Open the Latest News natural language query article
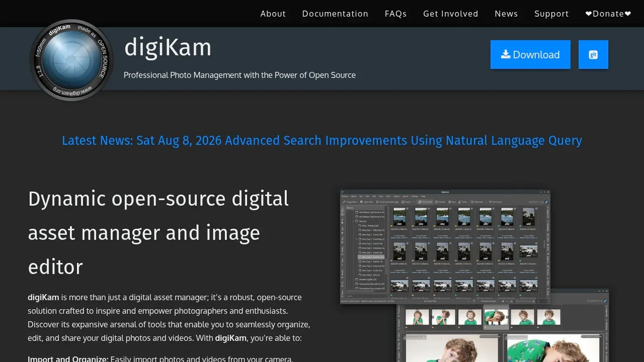This screenshot has width=644, height=362. tap(322, 140)
